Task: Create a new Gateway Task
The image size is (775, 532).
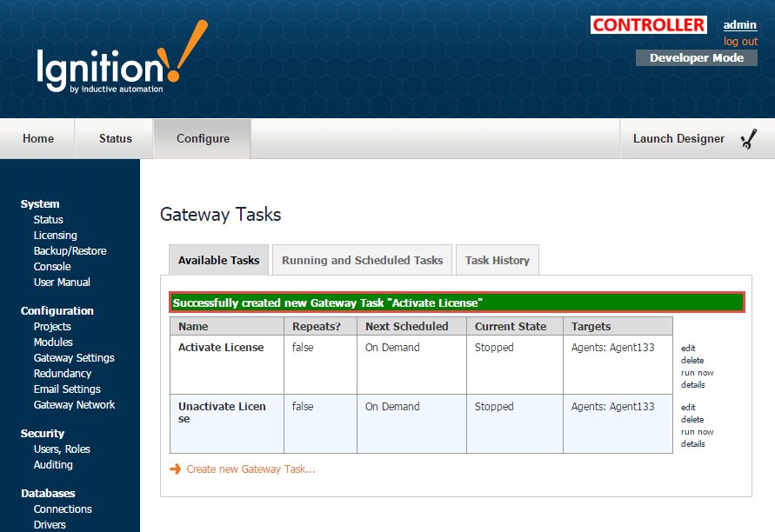Action: click(251, 469)
